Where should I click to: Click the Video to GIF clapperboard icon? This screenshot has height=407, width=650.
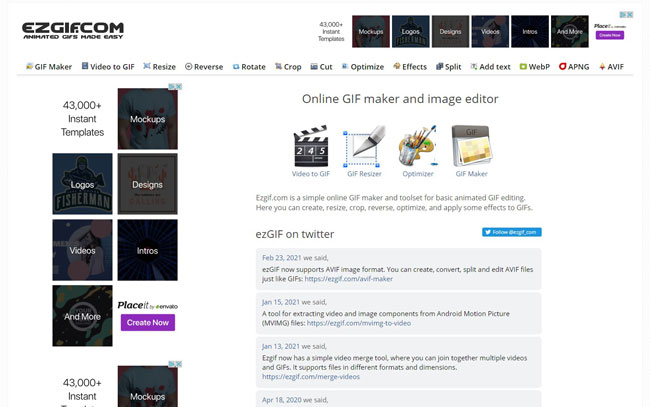point(311,146)
